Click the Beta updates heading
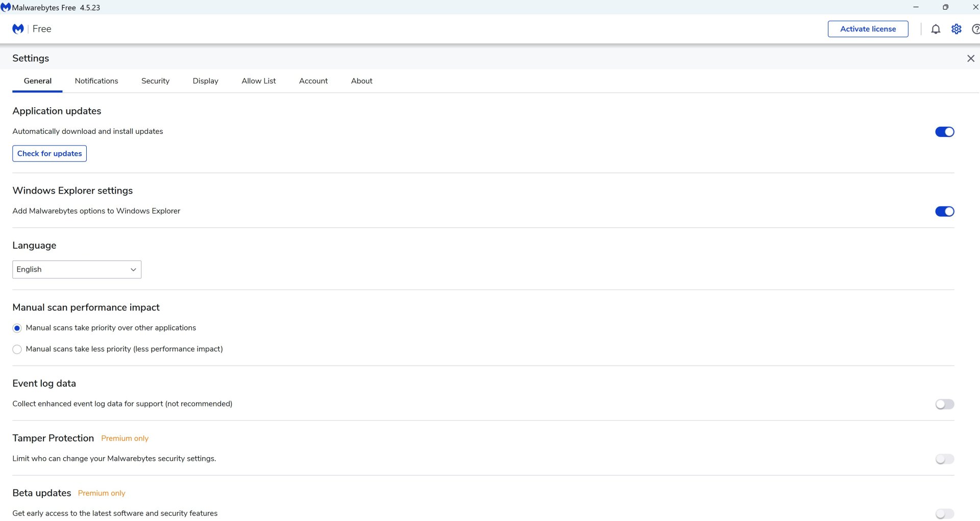This screenshot has height=521, width=980. click(x=42, y=493)
